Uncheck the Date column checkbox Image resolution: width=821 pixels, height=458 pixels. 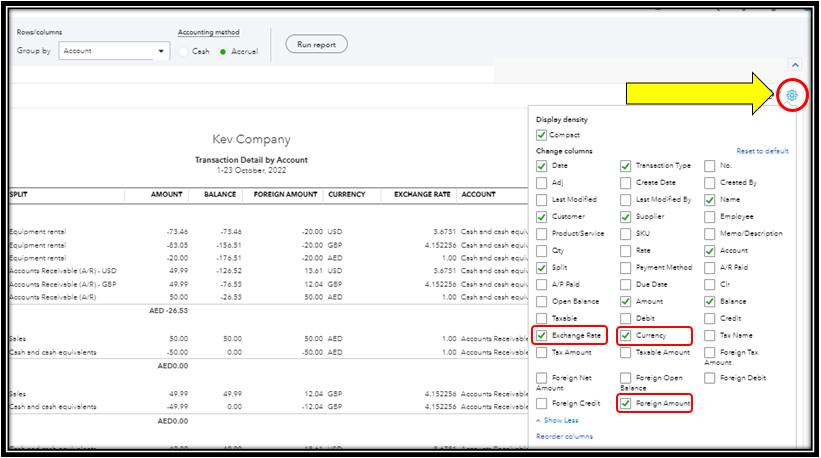tap(541, 166)
